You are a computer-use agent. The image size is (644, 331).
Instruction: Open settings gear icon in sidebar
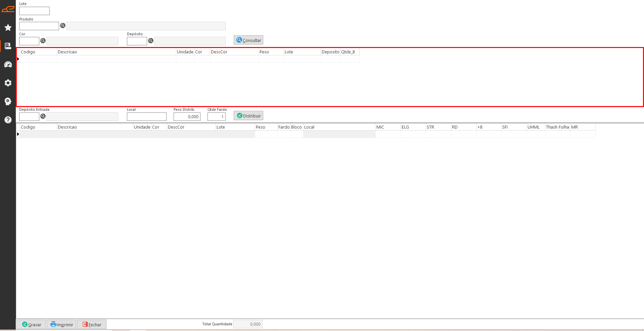pyautogui.click(x=8, y=83)
